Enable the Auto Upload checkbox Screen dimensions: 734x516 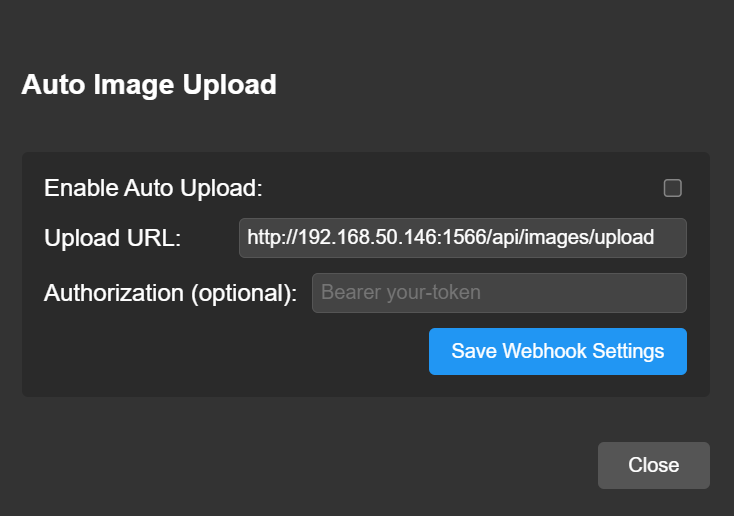point(673,188)
